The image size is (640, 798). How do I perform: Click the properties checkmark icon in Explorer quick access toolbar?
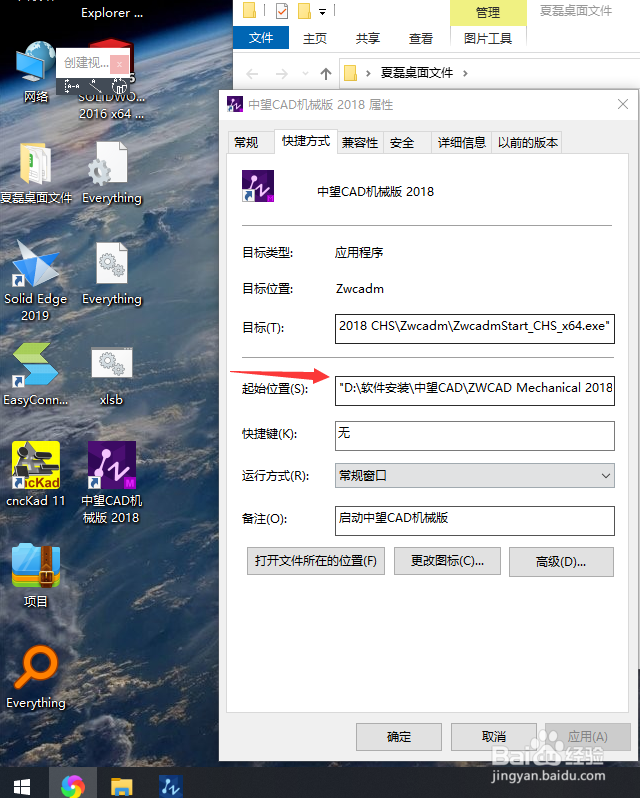[x=281, y=11]
